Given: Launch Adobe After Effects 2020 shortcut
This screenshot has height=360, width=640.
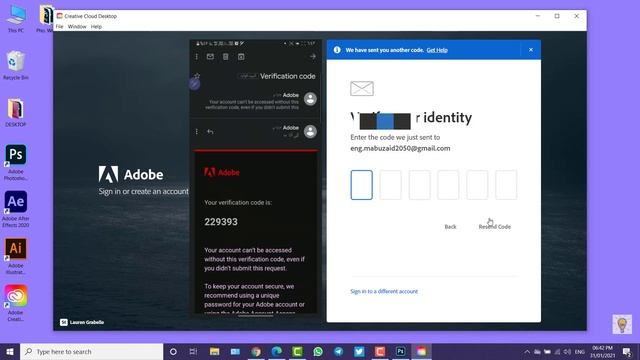Looking at the screenshot, I should [16, 209].
